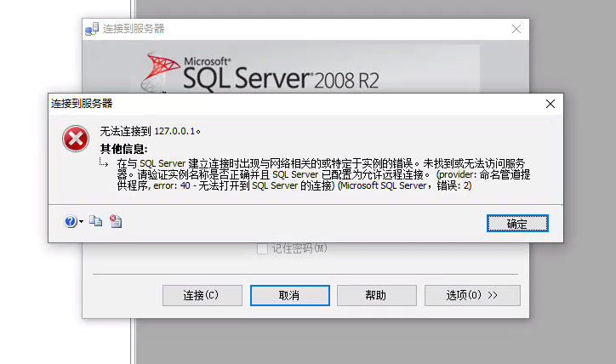Click the red error X icon
Viewport: 616px width, 364px height.
[x=76, y=139]
